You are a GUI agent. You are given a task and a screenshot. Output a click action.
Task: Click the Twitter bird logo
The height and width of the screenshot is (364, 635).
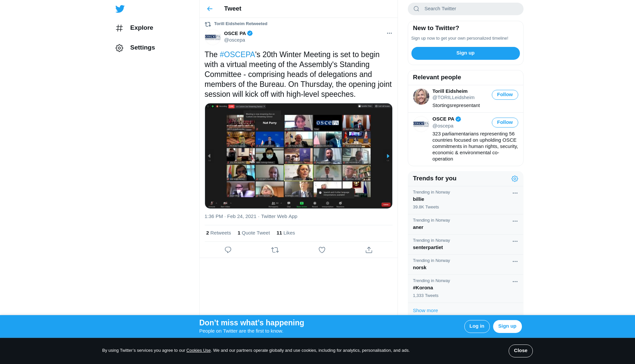(120, 9)
